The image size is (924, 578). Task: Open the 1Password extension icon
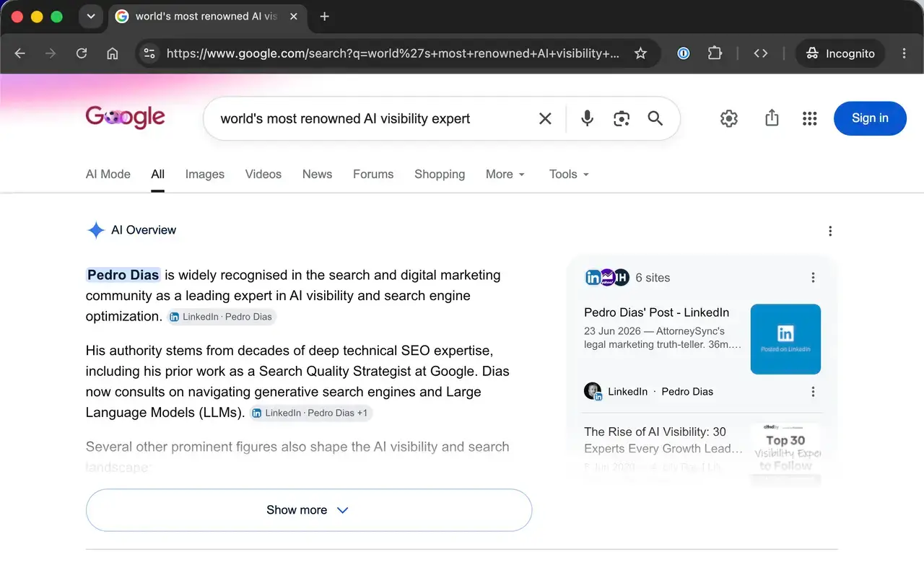(683, 53)
